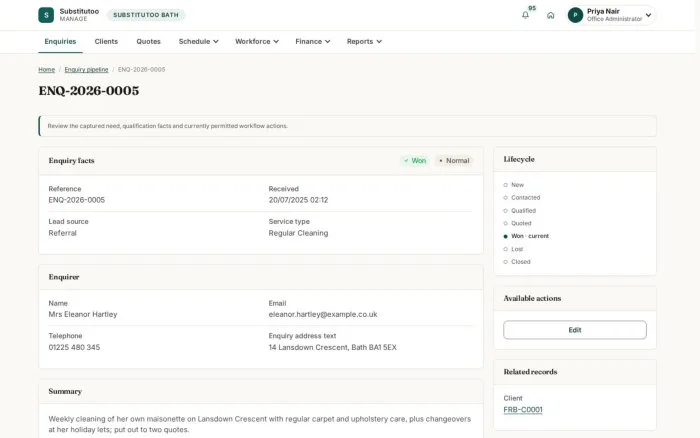Image resolution: width=700 pixels, height=438 pixels.
Task: Expand the Reports menu
Action: (x=364, y=42)
